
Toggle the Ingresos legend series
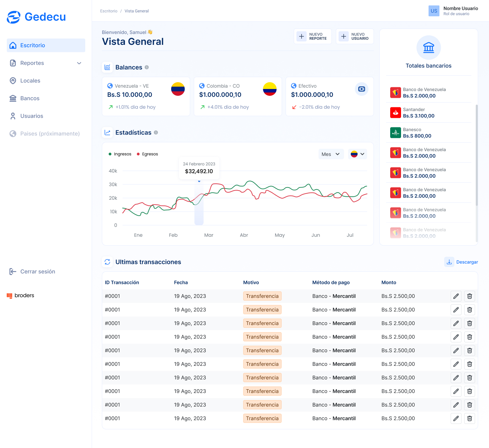tap(120, 154)
